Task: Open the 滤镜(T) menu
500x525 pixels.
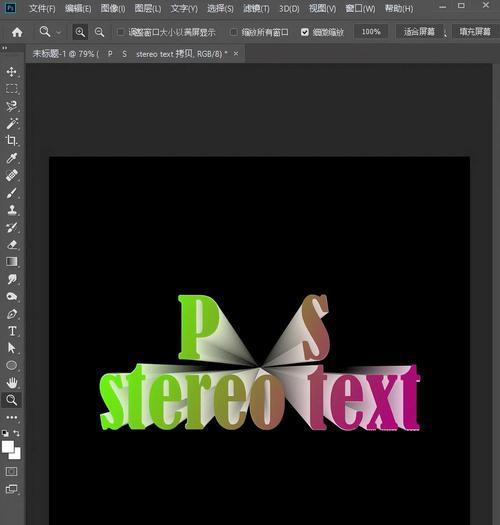Action: (x=256, y=9)
